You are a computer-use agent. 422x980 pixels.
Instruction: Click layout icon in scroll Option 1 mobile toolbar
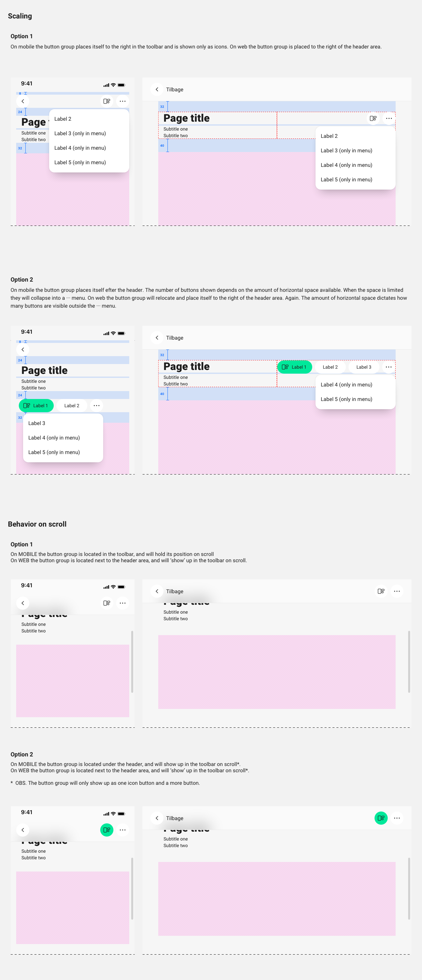tap(107, 603)
